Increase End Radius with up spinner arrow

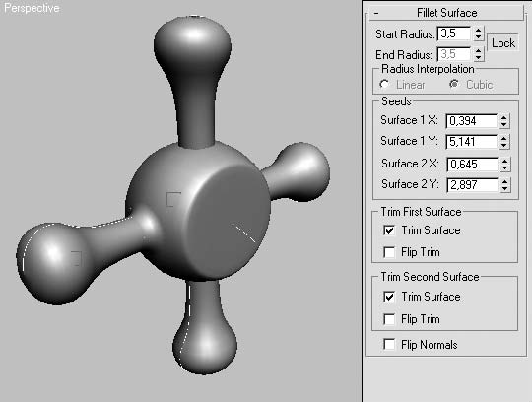pos(479,50)
